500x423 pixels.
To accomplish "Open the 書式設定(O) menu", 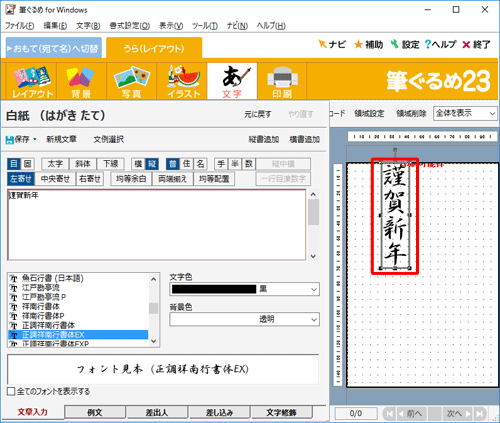I will (x=129, y=26).
